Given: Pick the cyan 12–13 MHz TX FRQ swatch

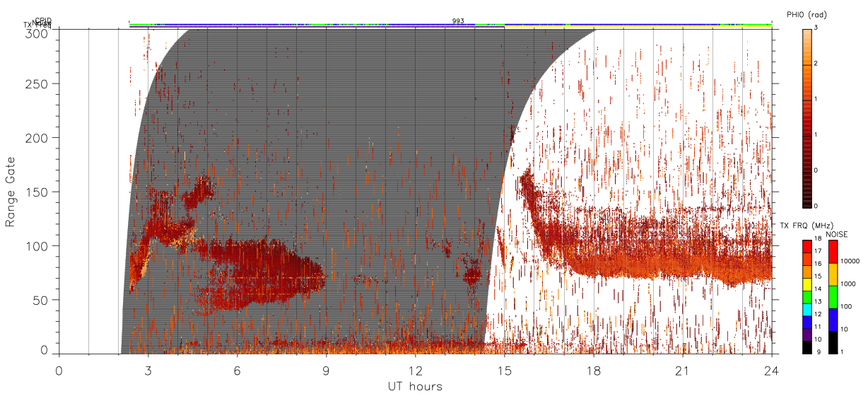Looking at the screenshot, I should (x=807, y=309).
